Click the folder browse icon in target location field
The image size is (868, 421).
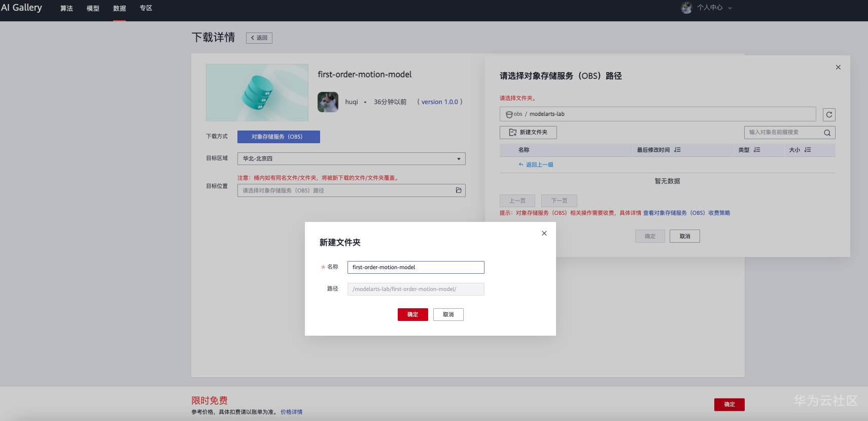click(x=459, y=190)
